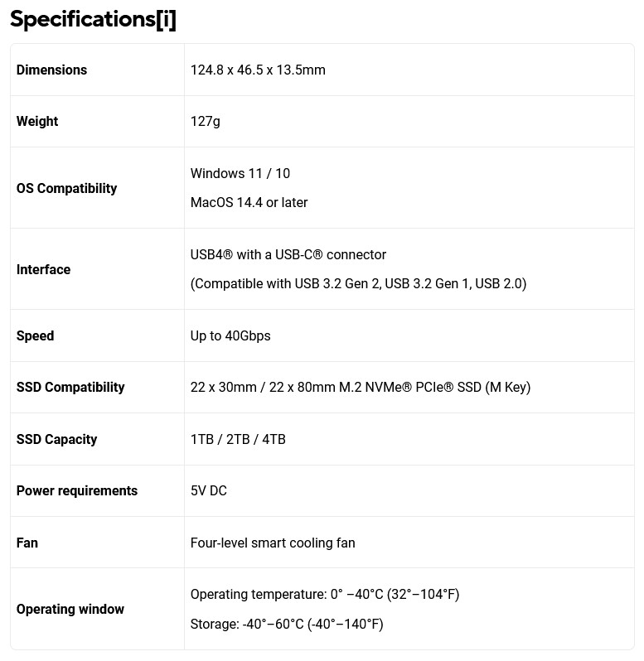The height and width of the screenshot is (661, 644).
Task: Click the Four-level smart cooling fan text
Action: [273, 543]
